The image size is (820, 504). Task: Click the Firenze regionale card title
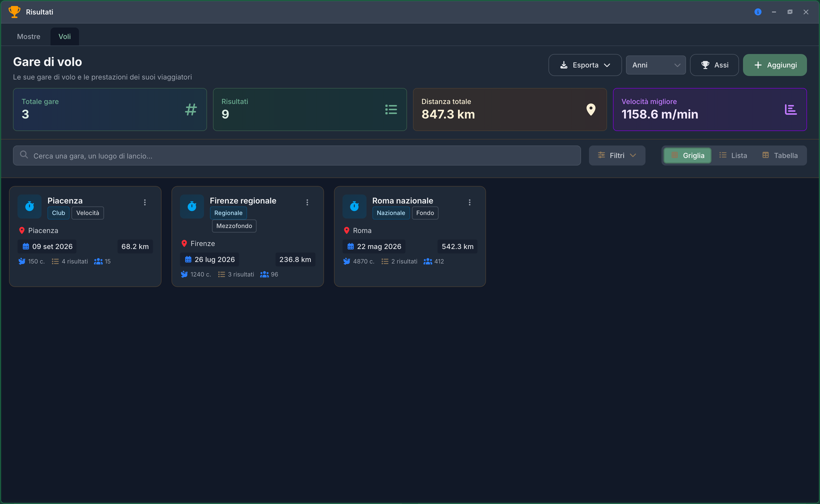243,201
